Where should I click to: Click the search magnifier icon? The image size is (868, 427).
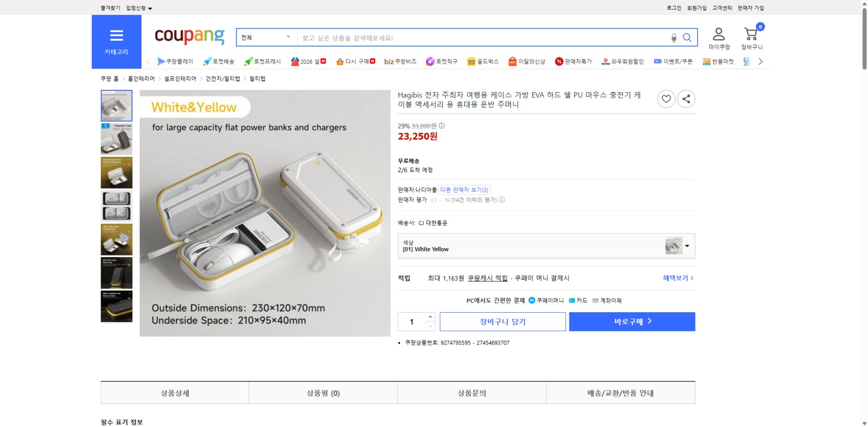pos(688,37)
